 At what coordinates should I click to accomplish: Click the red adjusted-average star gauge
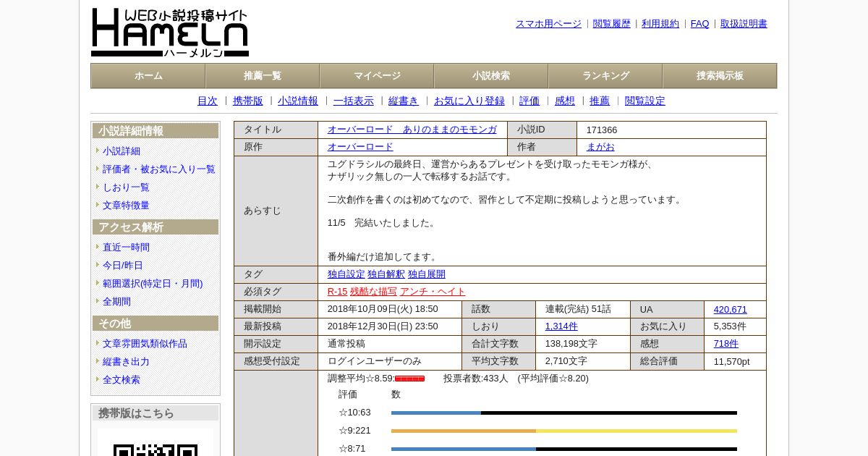click(409, 379)
